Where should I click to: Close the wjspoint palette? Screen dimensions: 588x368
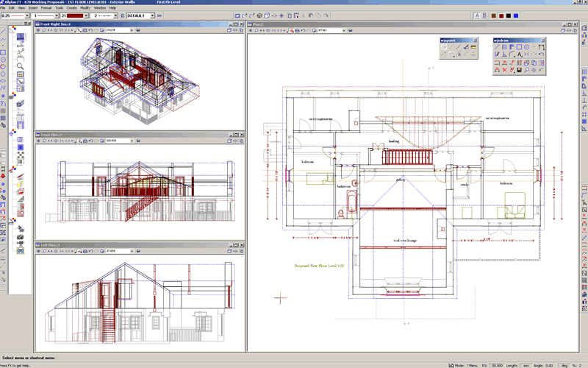tap(475, 40)
